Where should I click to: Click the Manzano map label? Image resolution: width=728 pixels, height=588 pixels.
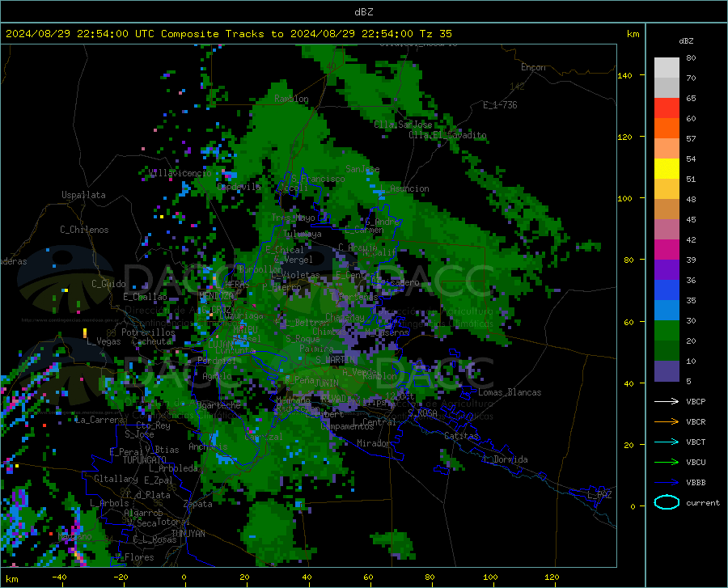74,536
